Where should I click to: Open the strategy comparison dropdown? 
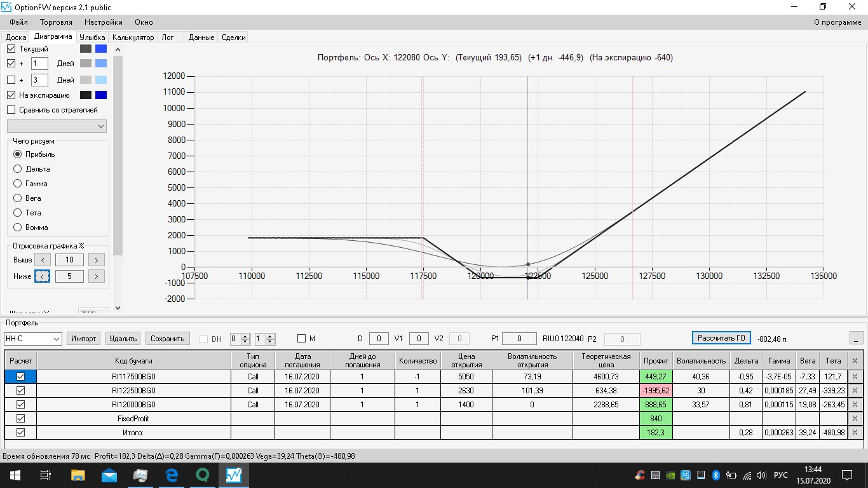point(57,126)
